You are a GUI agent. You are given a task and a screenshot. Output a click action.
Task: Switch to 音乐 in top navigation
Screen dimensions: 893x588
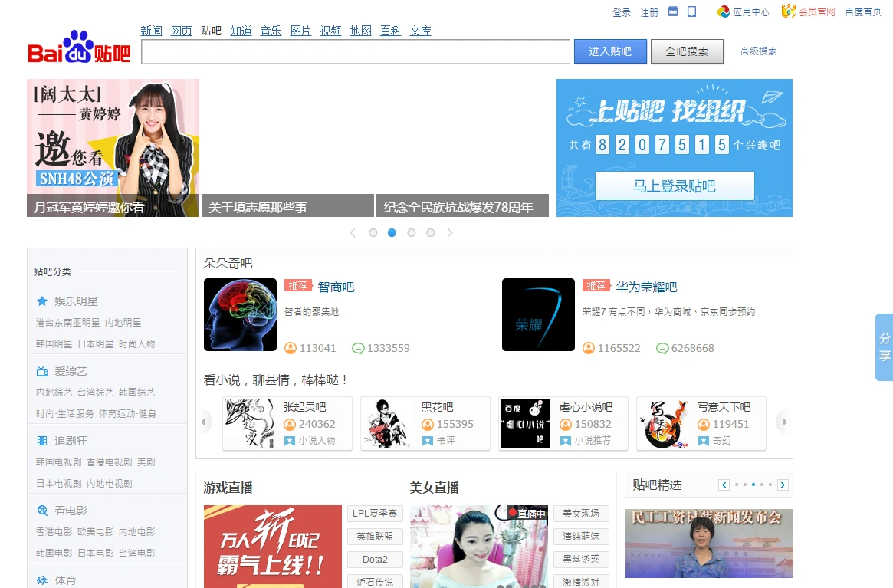(271, 31)
